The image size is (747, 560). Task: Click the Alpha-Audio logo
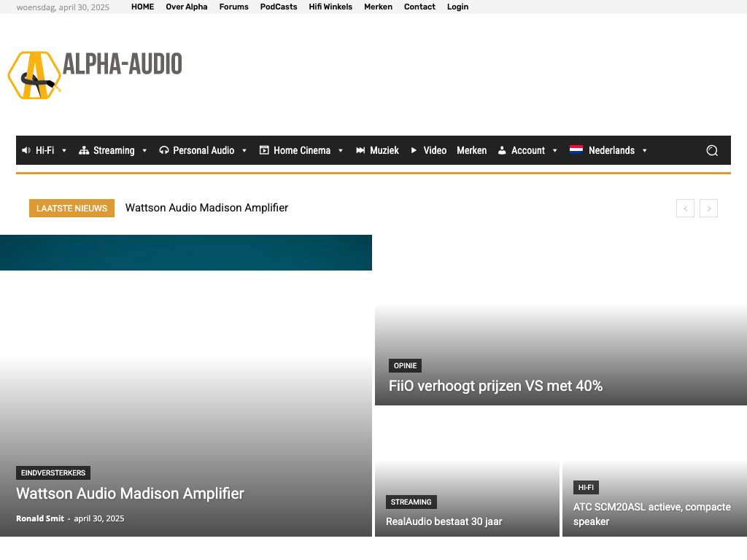coord(95,74)
